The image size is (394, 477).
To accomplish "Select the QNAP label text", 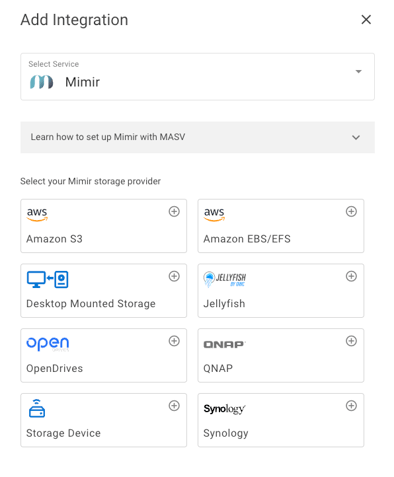I will [x=218, y=368].
